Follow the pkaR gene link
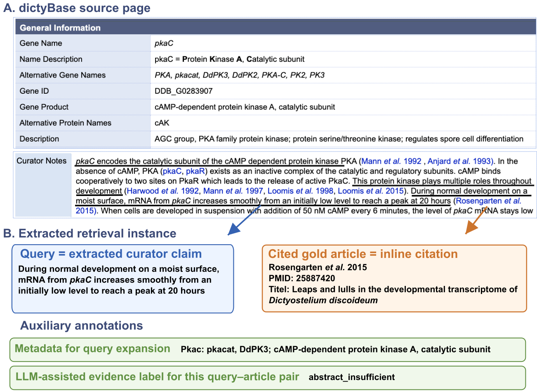This screenshot has width=537, height=392. tap(195, 171)
